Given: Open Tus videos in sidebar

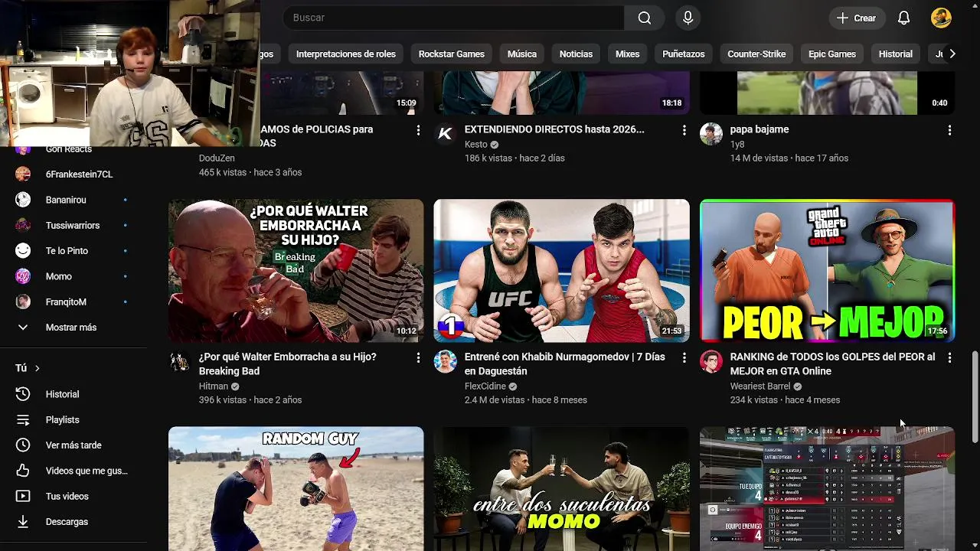Looking at the screenshot, I should (x=75, y=496).
